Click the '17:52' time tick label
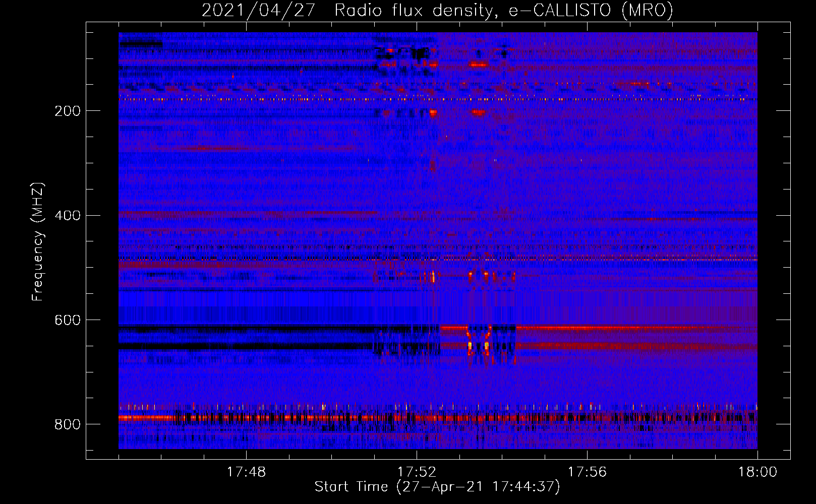Viewport: 816px width, 504px height. click(x=417, y=472)
